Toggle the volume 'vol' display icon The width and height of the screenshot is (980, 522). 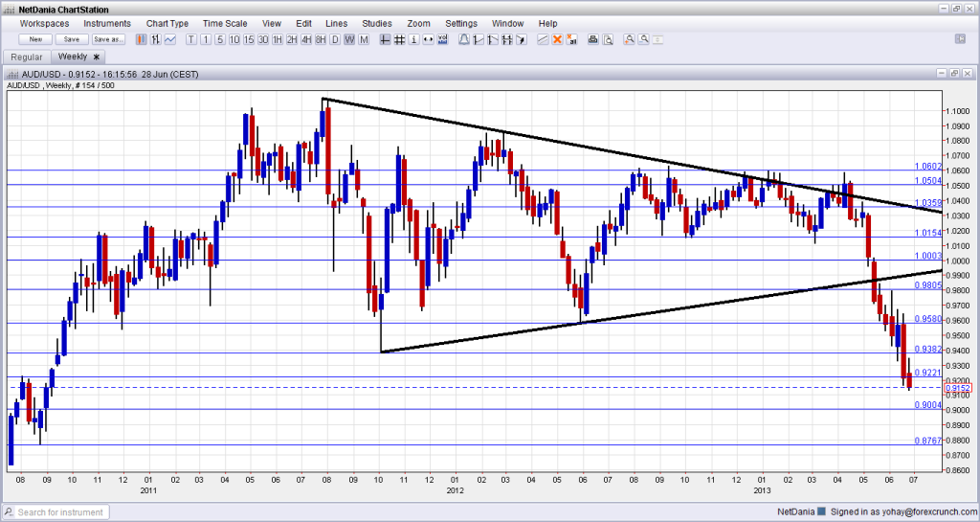[x=442, y=39]
